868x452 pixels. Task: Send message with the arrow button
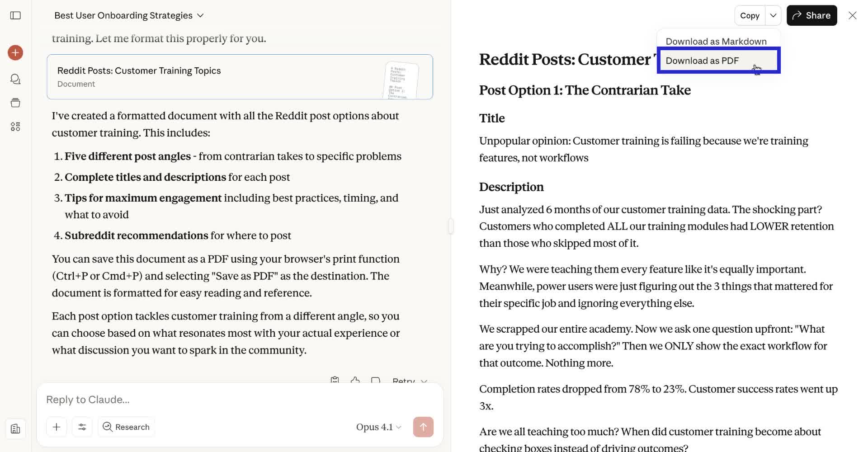(x=423, y=427)
